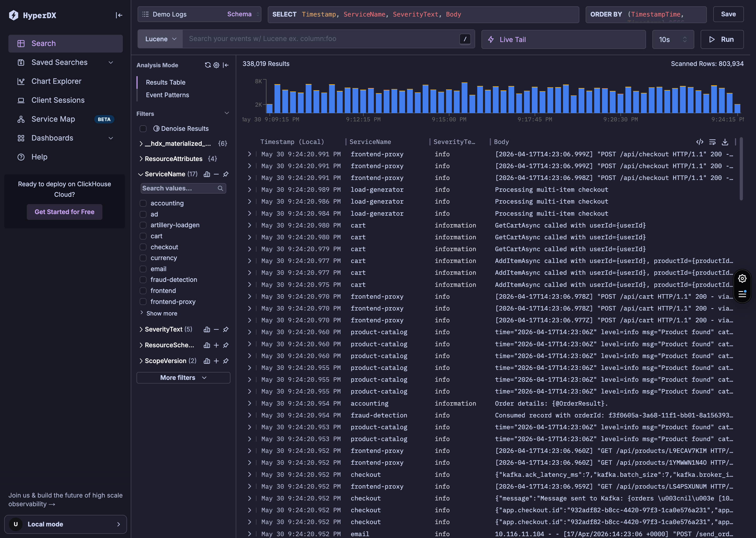The image size is (756, 538).
Task: Select the Results Table analysis mode
Action: 165,82
